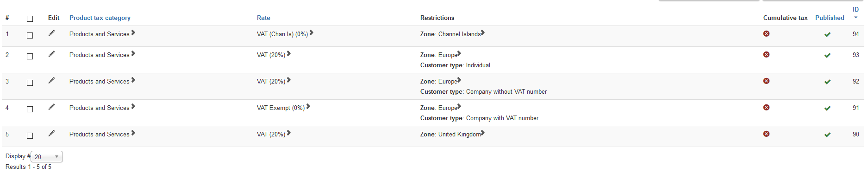Open the Products and Services arrow in row 3

point(133,80)
